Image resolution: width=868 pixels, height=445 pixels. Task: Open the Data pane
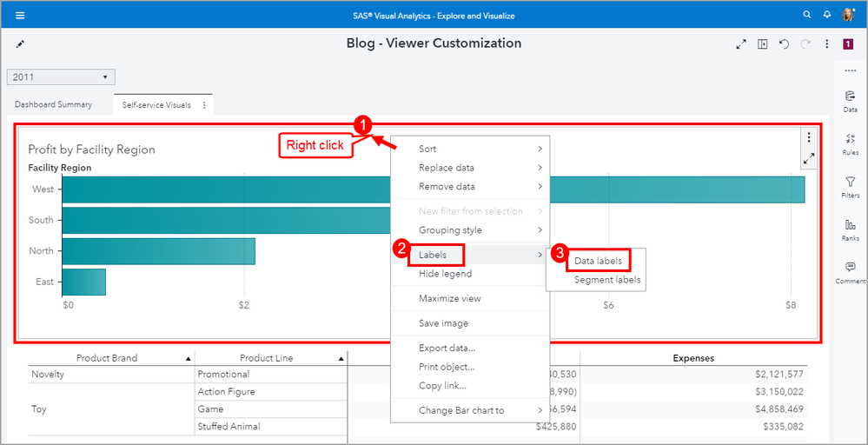(x=850, y=101)
